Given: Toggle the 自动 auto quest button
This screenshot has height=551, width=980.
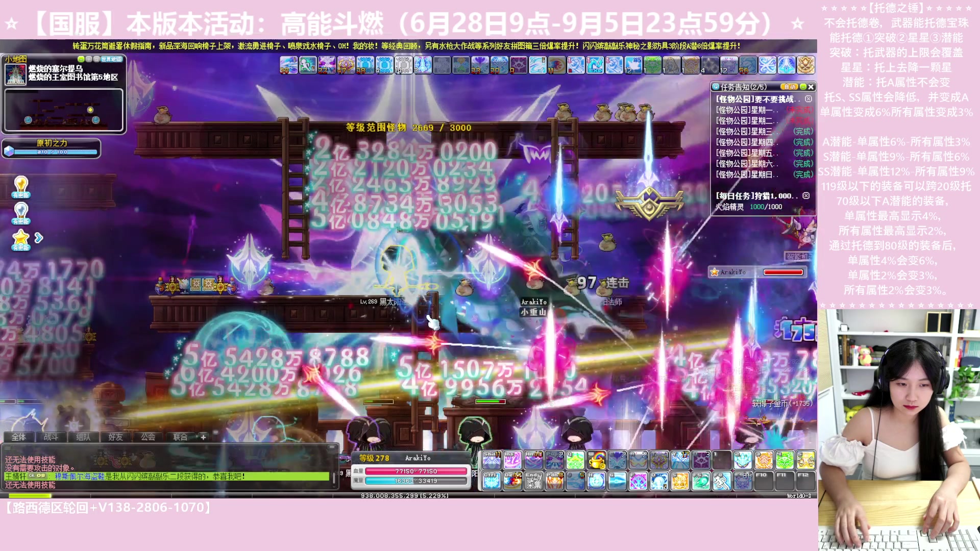Looking at the screenshot, I should click(x=789, y=87).
